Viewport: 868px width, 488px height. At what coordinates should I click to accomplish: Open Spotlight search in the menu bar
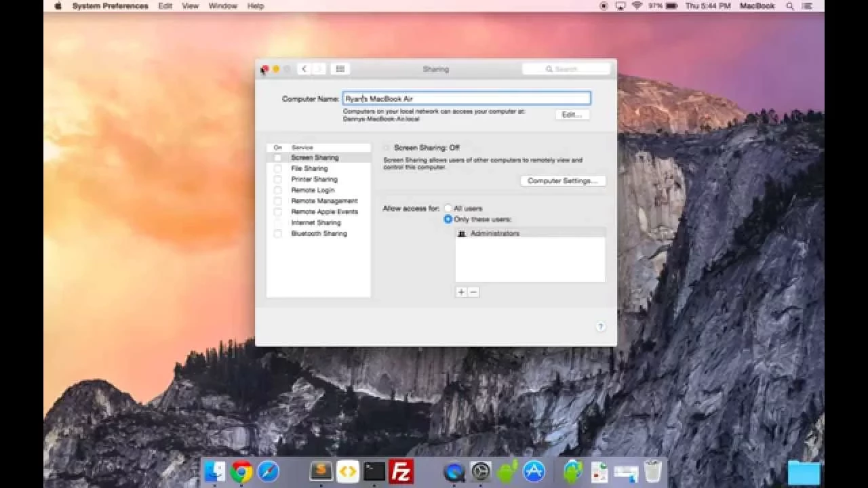click(x=790, y=6)
